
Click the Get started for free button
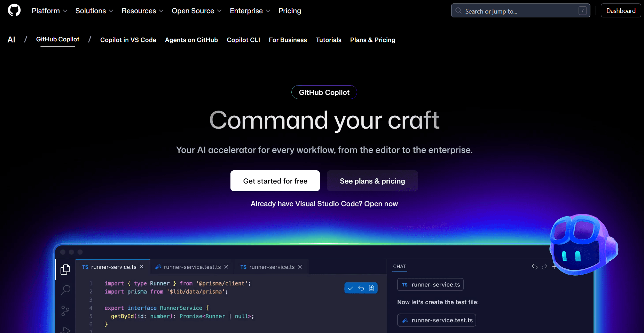(275, 181)
